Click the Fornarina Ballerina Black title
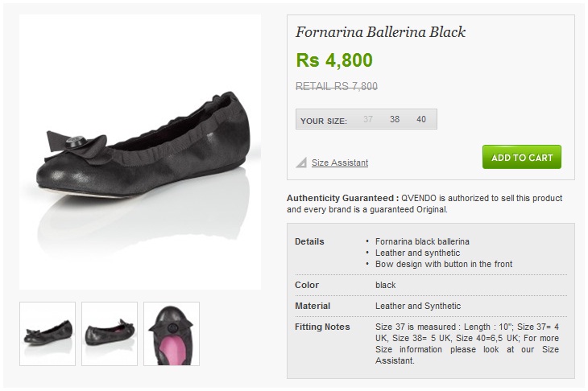Viewport: 588px width, 391px height. pos(380,33)
